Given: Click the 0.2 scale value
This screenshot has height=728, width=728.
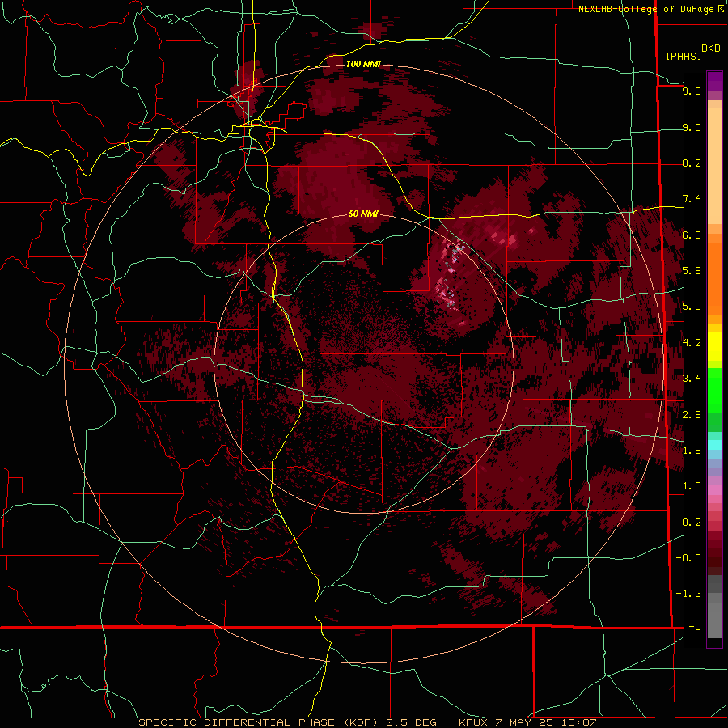Looking at the screenshot, I should click(x=692, y=522).
